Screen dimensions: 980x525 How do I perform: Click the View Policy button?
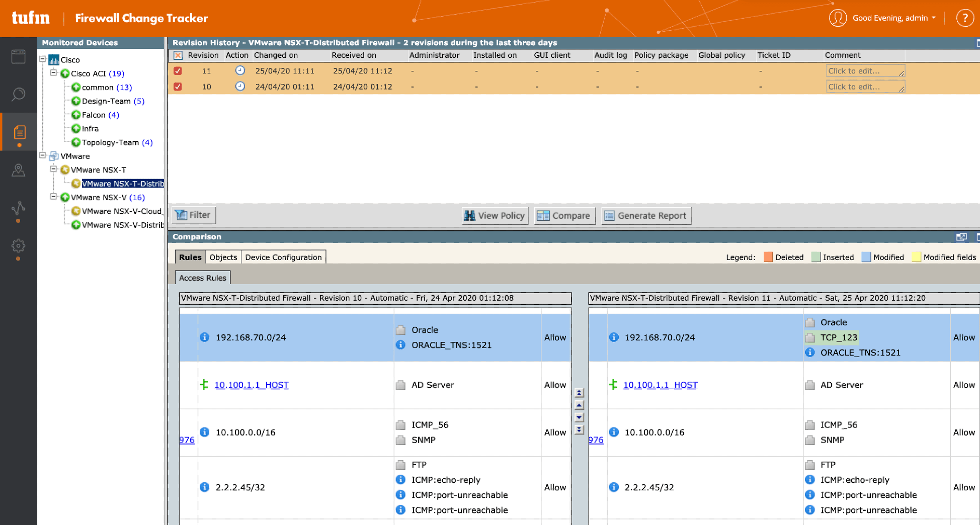495,216
